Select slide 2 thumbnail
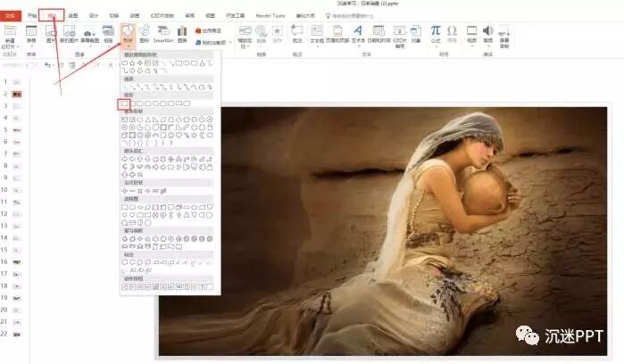The image size is (624, 364). [x=17, y=94]
